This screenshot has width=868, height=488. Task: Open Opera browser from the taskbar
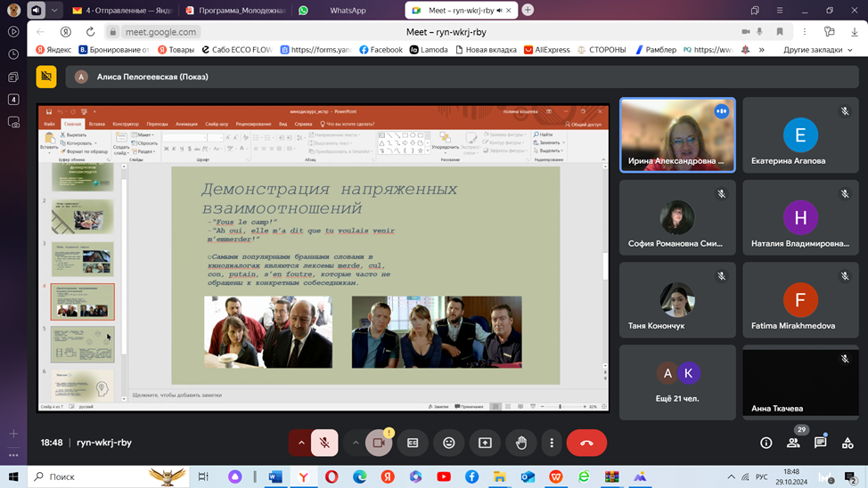332,476
